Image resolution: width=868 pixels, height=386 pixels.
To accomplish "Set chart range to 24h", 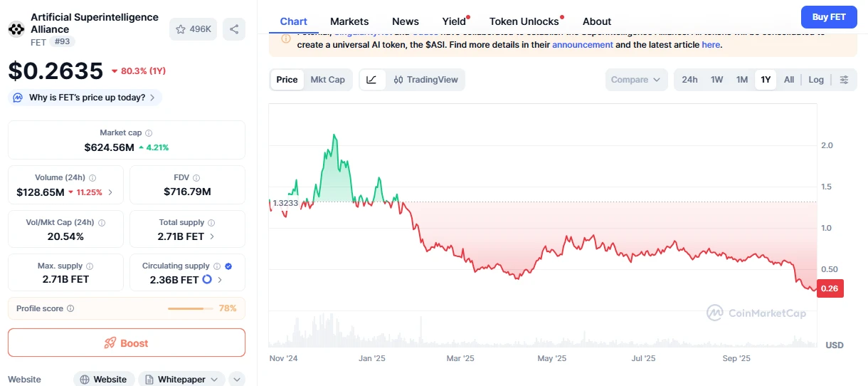I will (x=689, y=80).
